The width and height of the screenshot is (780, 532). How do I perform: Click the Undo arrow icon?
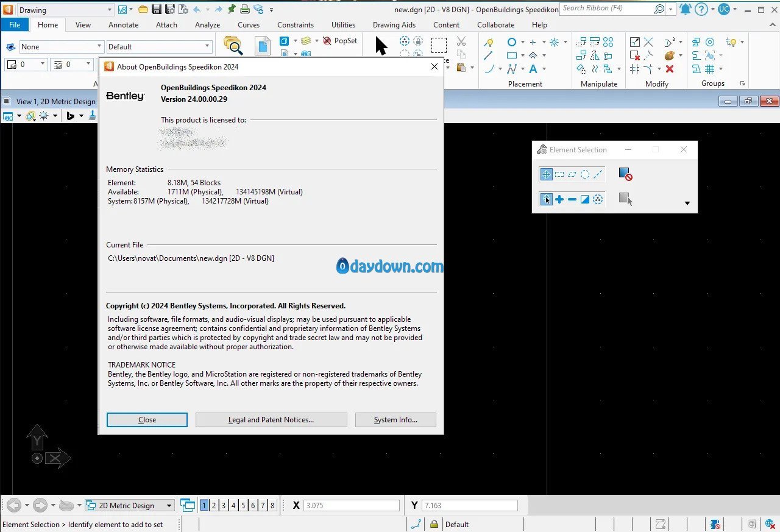point(197,9)
